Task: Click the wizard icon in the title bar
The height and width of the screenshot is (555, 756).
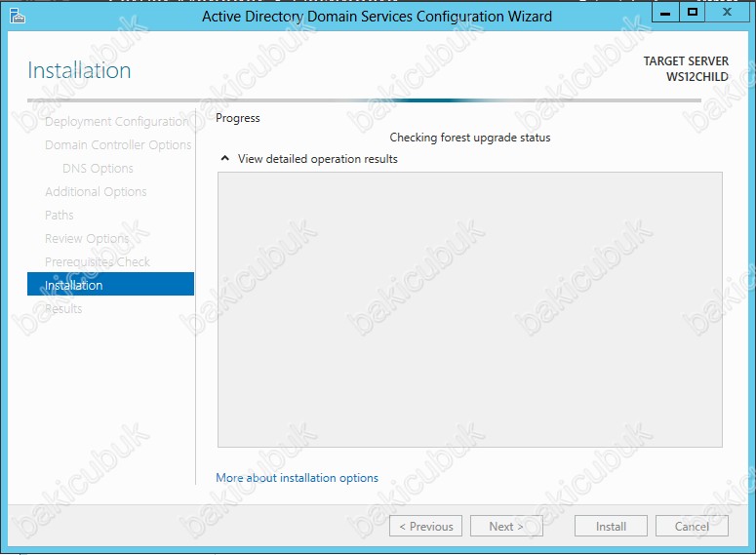Action: pos(18,16)
